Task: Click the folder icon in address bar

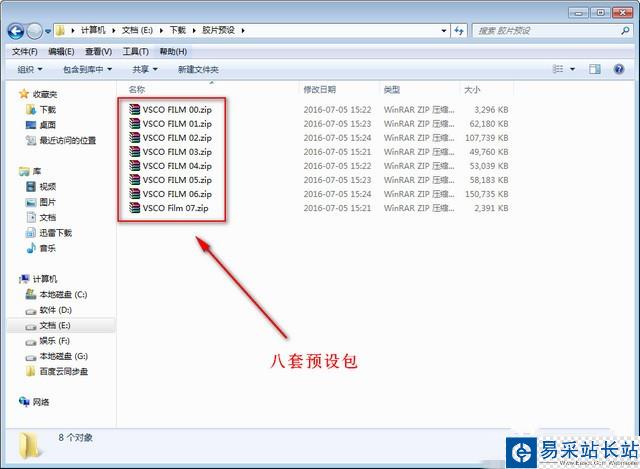Action: tap(60, 31)
